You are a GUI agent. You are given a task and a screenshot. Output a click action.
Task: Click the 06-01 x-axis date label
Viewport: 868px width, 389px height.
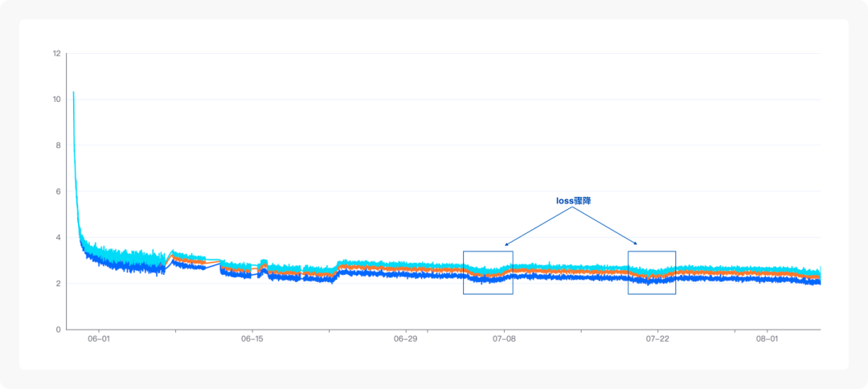coord(99,338)
